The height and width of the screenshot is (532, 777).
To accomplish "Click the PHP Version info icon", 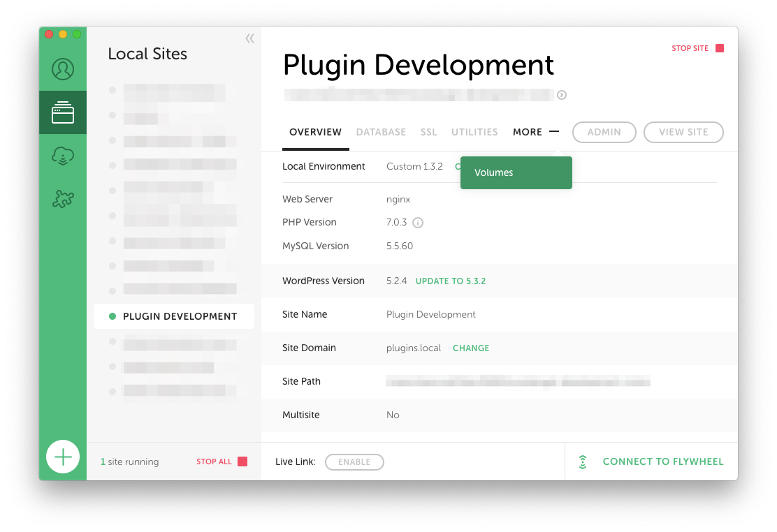I will point(418,223).
